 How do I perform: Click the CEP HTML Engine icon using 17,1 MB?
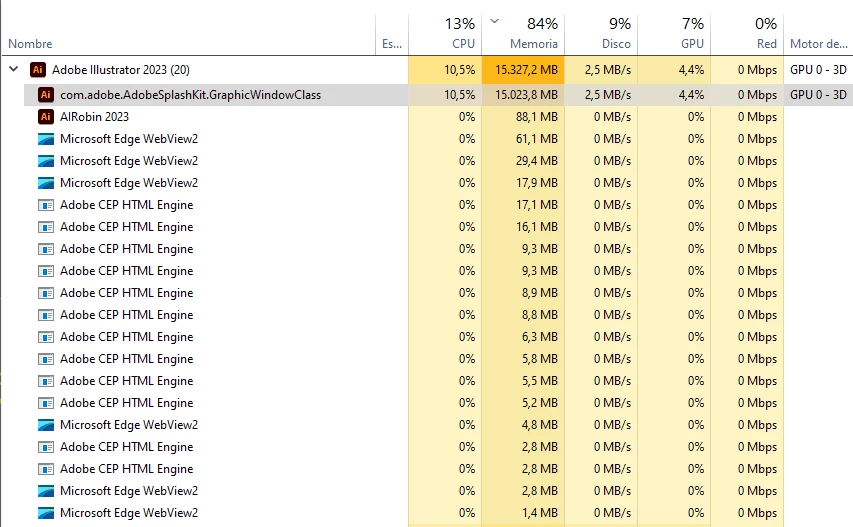(x=46, y=205)
